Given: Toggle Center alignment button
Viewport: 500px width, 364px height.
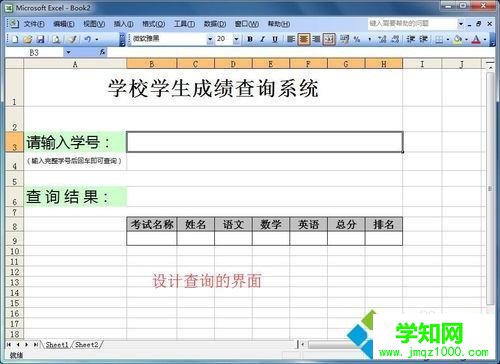Looking at the screenshot, I should (x=304, y=39).
